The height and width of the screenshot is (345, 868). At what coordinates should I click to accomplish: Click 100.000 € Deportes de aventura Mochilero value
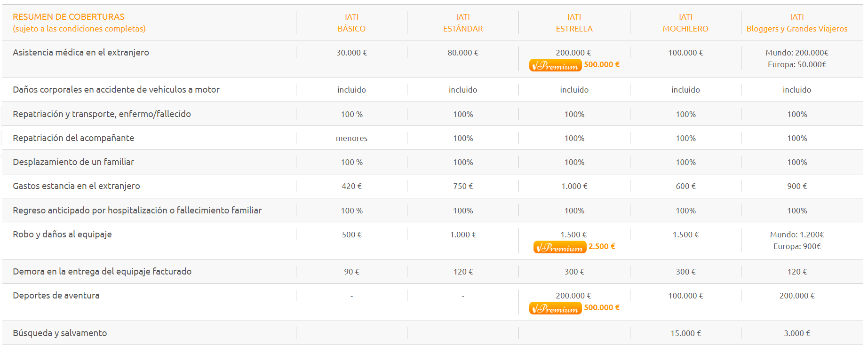(685, 296)
